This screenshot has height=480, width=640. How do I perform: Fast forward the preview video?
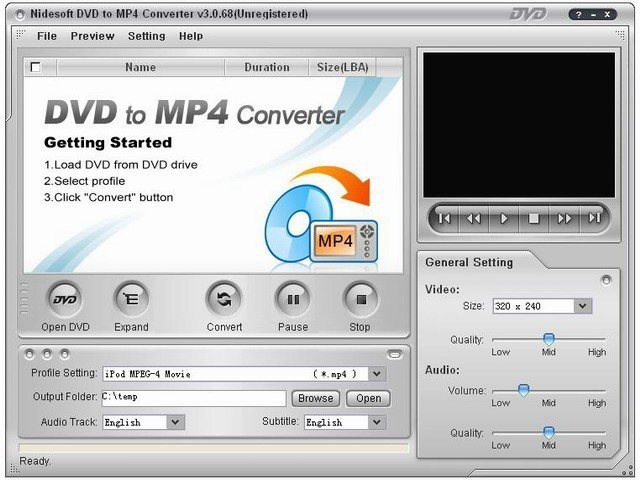(x=564, y=219)
